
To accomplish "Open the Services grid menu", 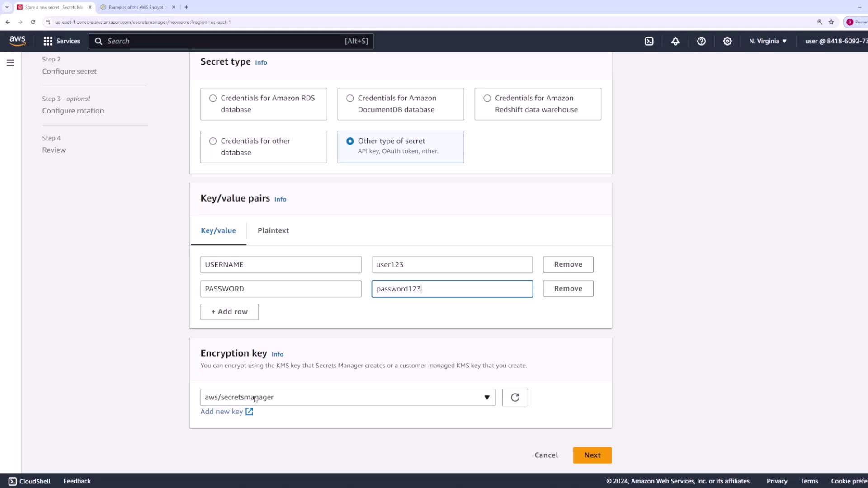I will point(61,41).
